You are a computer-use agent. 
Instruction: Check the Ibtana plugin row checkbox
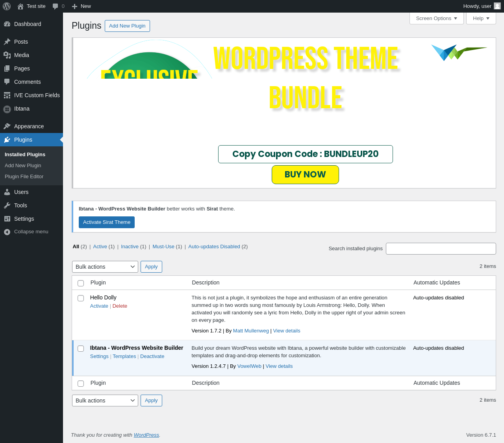81,349
